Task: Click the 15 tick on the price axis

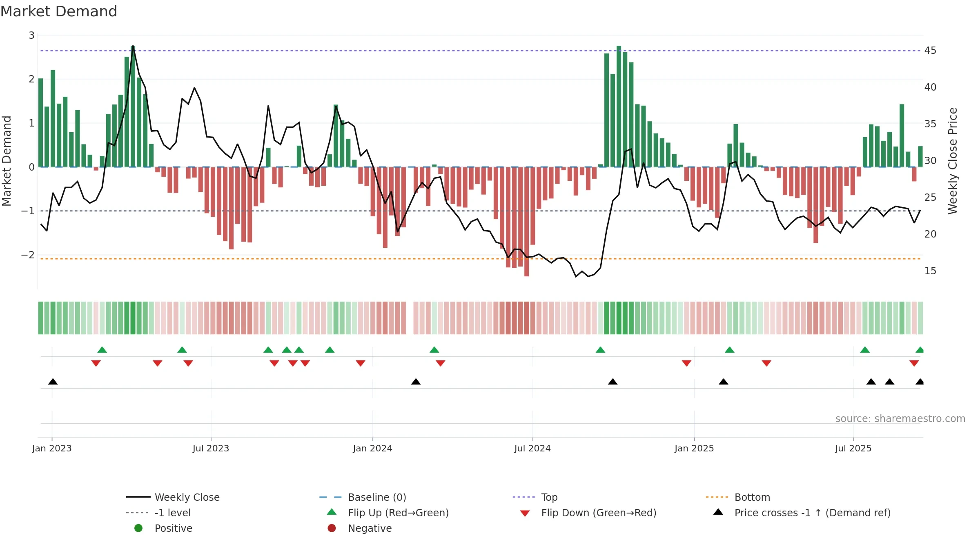Action: 930,271
